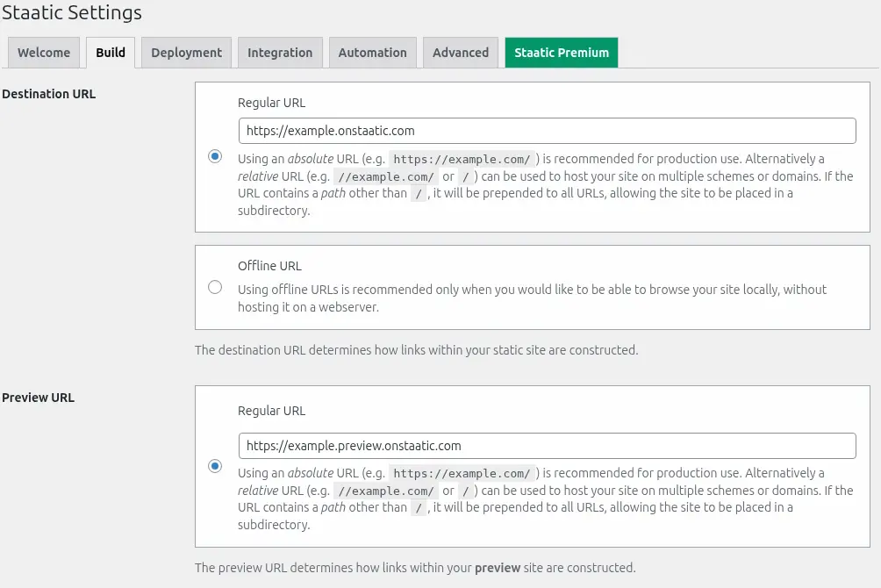Click the Regular URL label in Destination section
This screenshot has height=588, width=881.
tap(271, 103)
